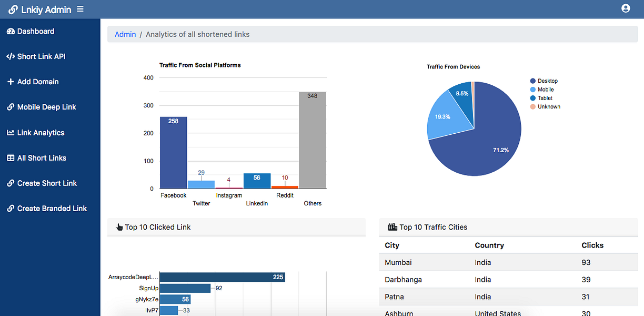Click the Add Domain plus icon
Viewport: 644px width, 316px height.
[11, 82]
